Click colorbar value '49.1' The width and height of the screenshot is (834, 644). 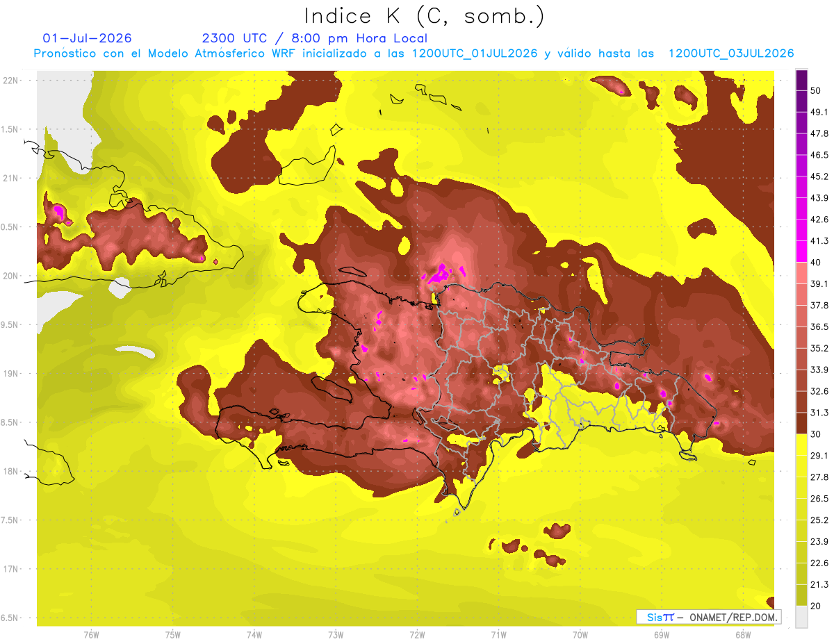click(x=819, y=112)
